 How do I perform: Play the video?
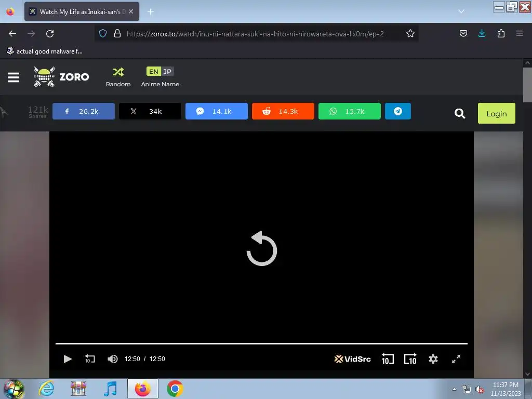click(68, 359)
